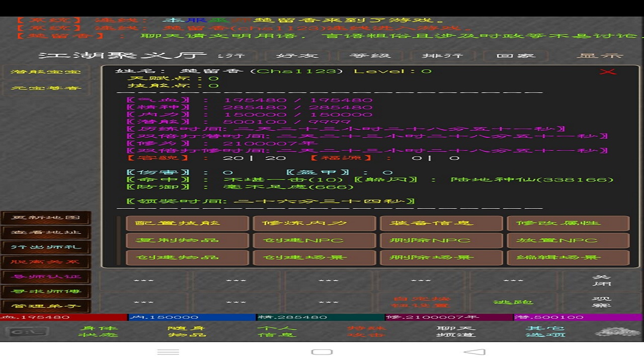Open the 身体状态 menu
Image resolution: width=644 pixels, height=362 pixels.
pyautogui.click(x=98, y=332)
